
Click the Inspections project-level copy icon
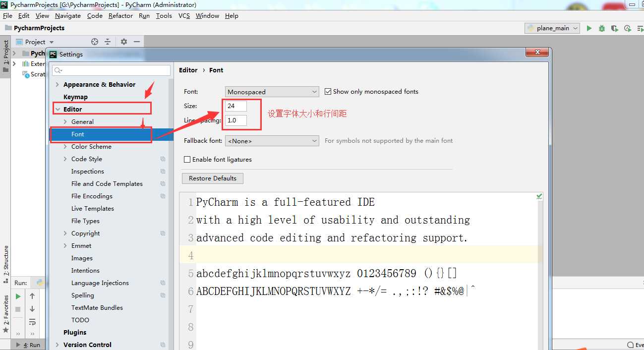click(163, 172)
